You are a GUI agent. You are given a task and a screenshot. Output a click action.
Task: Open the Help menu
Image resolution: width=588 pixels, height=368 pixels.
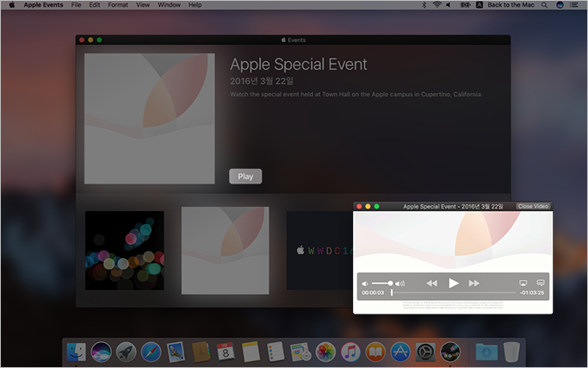[195, 5]
